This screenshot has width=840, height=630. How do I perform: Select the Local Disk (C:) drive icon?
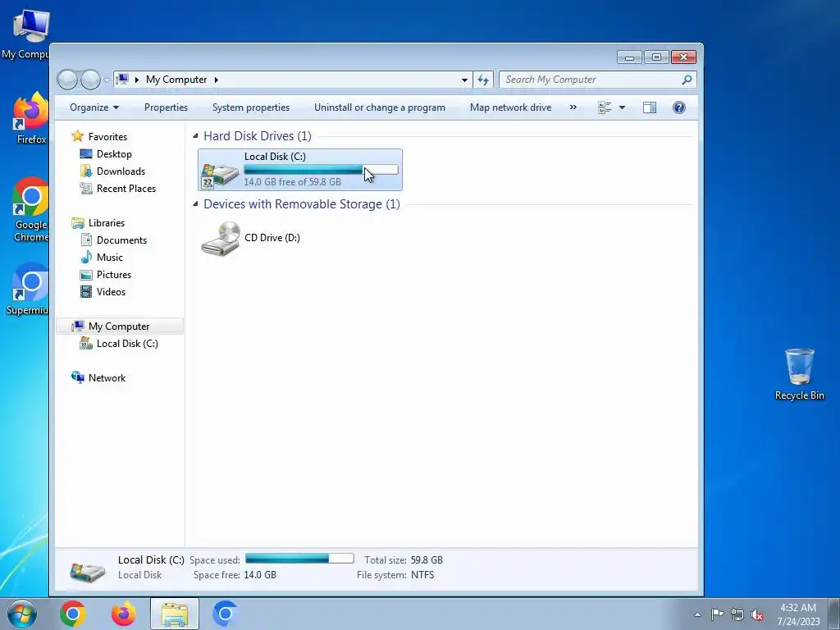tap(220, 176)
